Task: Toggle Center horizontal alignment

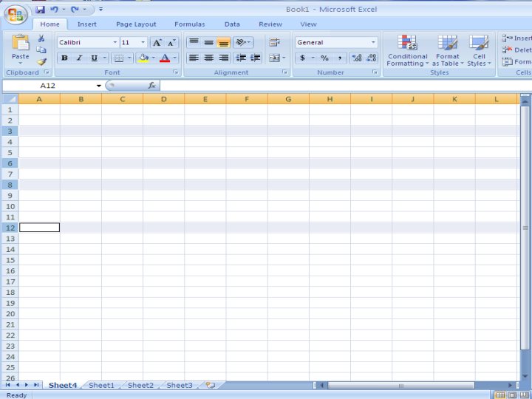Action: [208, 58]
